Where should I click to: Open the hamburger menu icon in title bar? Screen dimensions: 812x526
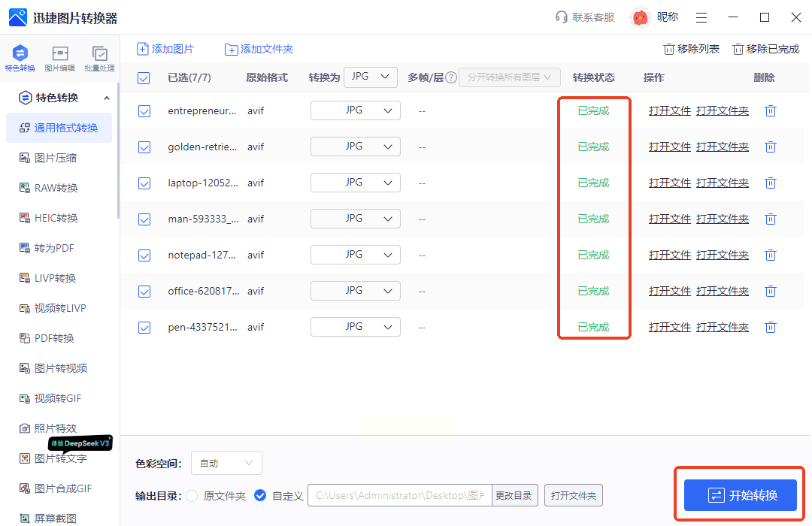click(701, 18)
